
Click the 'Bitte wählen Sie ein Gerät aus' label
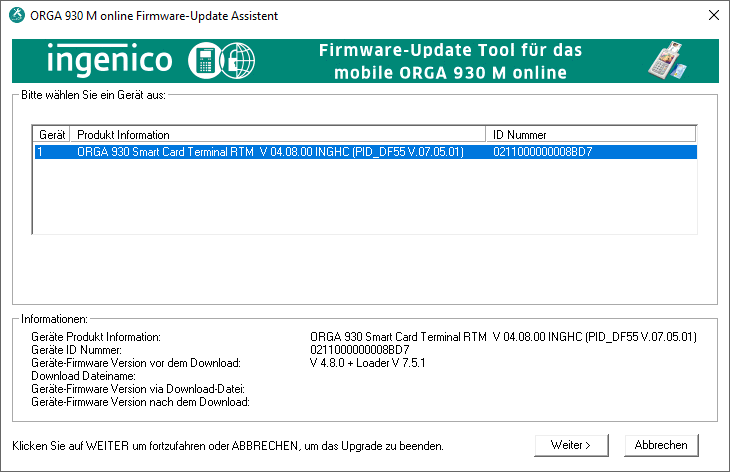coord(94,95)
